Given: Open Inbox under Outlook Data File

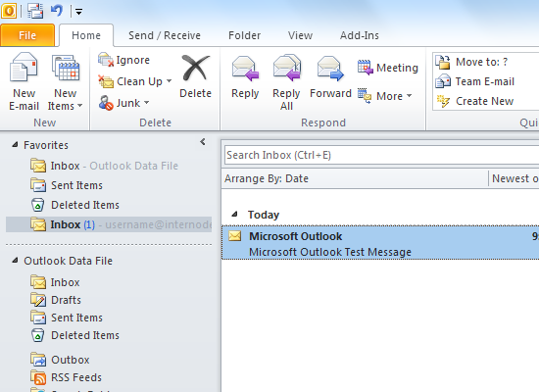Looking at the screenshot, I should [55, 282].
